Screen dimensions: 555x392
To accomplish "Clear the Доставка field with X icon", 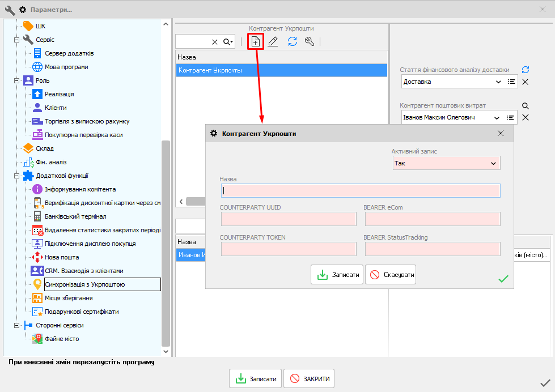I will pos(526,82).
